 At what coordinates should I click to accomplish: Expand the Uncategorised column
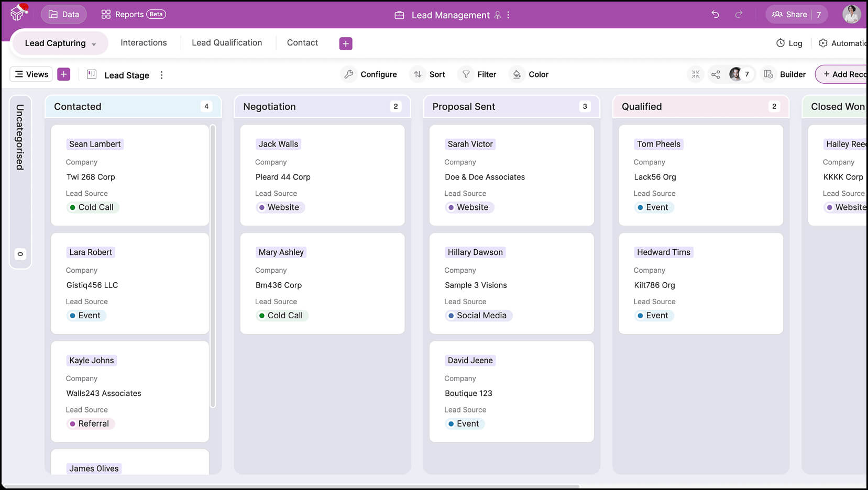(20, 137)
